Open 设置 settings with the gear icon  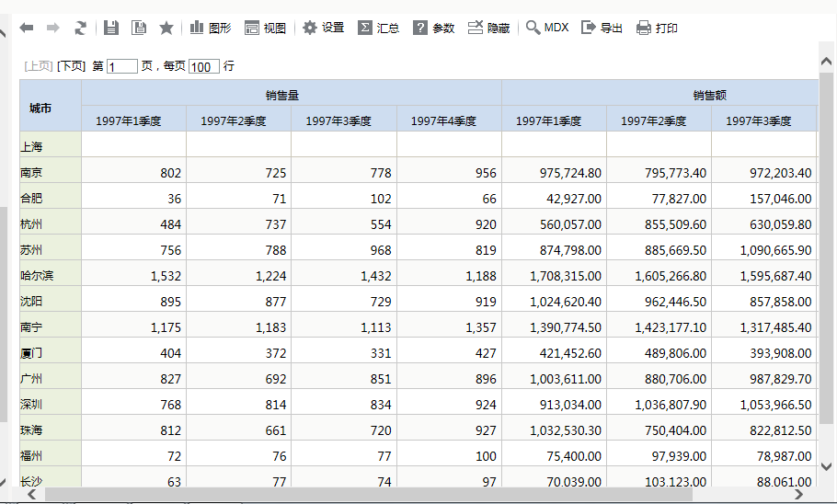tap(324, 28)
